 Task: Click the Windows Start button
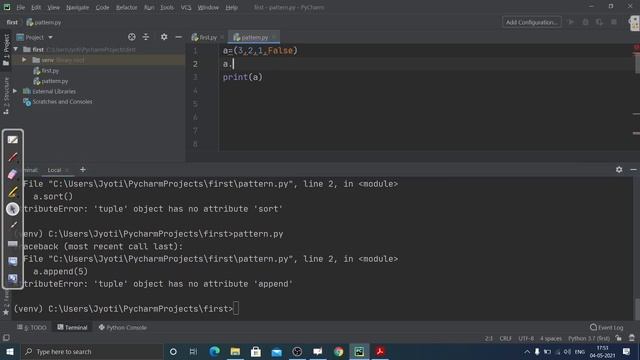click(x=10, y=351)
